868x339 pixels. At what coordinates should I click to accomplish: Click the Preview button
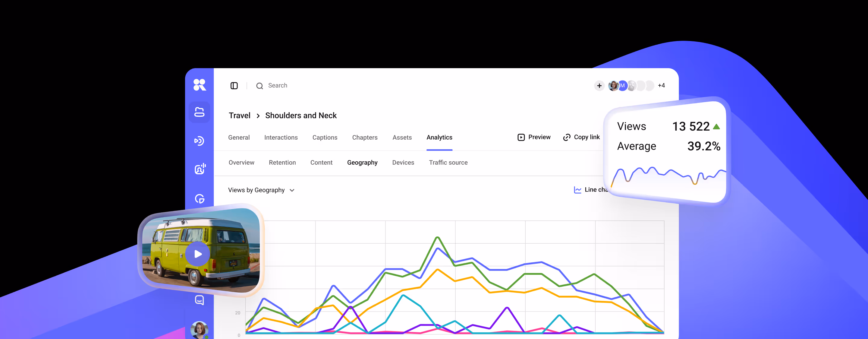[x=534, y=137]
